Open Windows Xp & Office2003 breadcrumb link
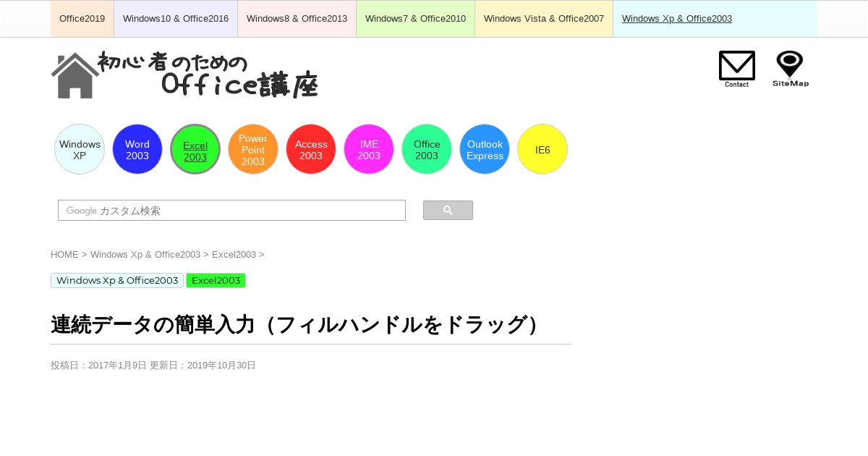Image resolution: width=868 pixels, height=456 pixels. (145, 255)
